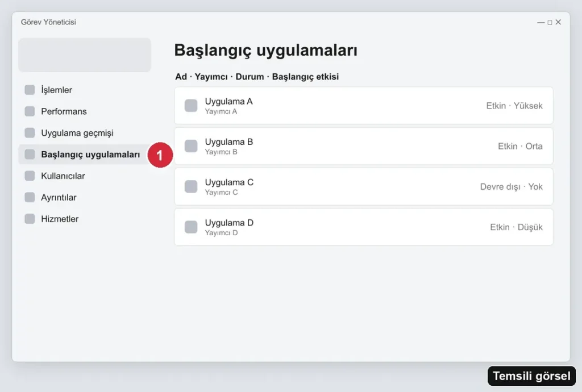Click the empty search box above the sidebar
The image size is (582, 392).
pos(85,55)
